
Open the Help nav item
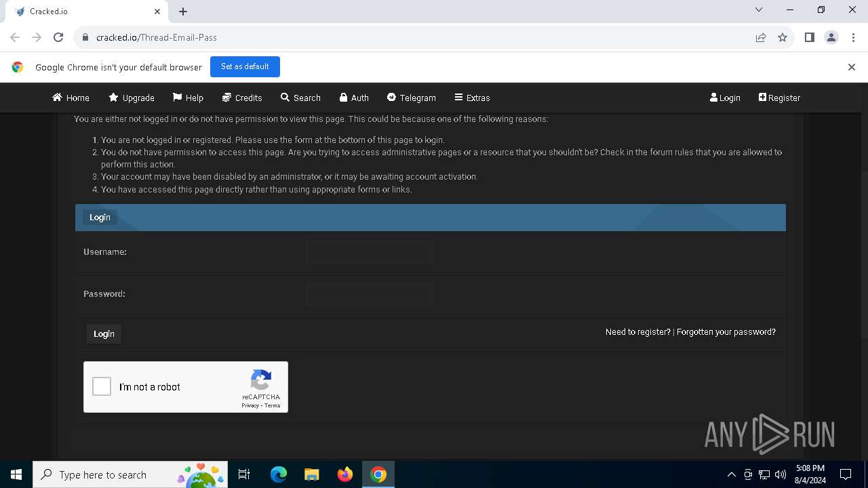click(x=188, y=98)
